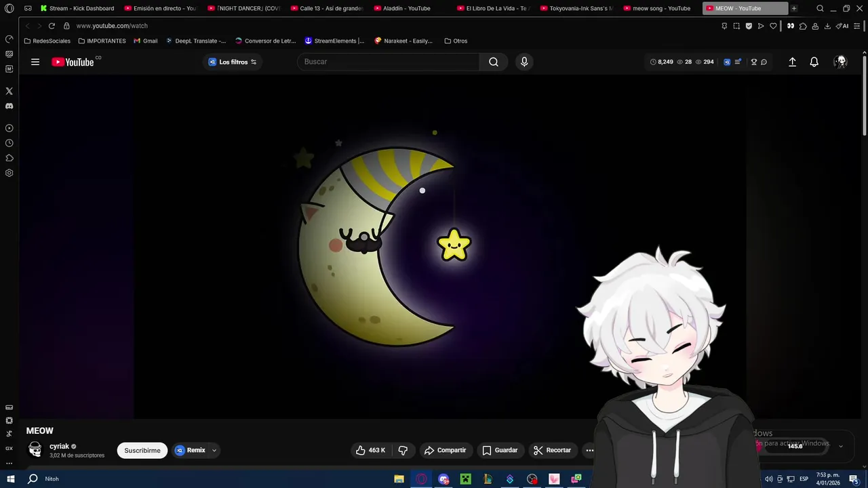This screenshot has height=488, width=868.
Task: Run search with the magnifier button
Action: pyautogui.click(x=494, y=62)
